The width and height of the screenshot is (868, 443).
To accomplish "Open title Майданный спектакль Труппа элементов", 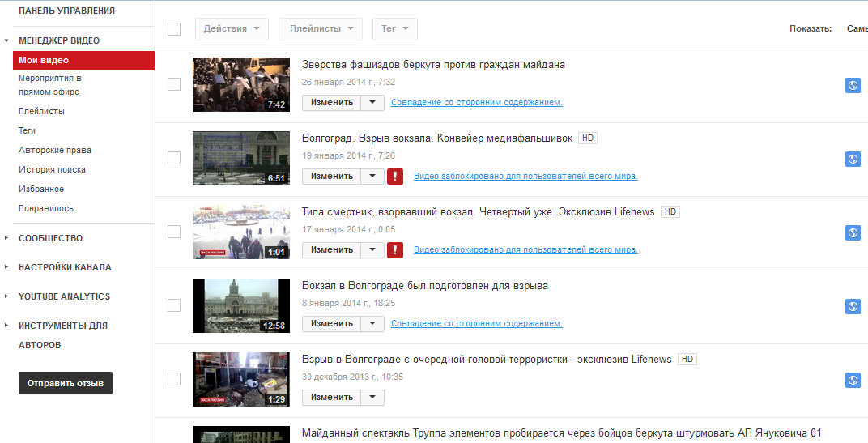I will pyautogui.click(x=562, y=433).
